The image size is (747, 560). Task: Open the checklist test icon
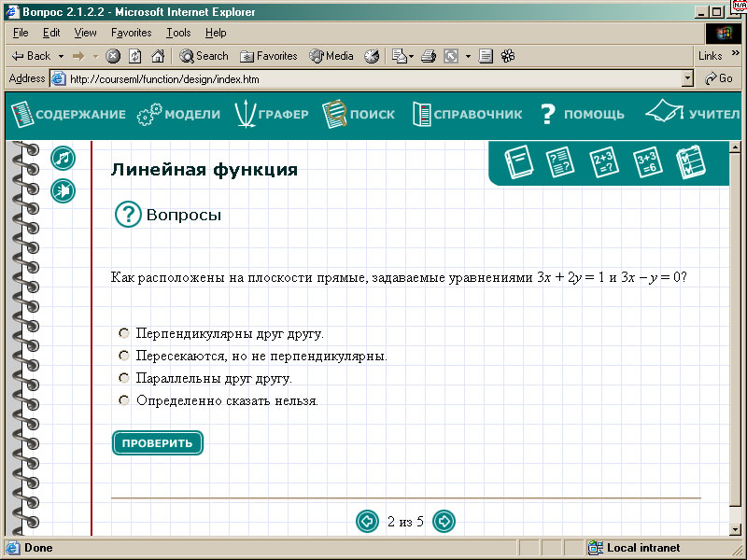tap(690, 163)
